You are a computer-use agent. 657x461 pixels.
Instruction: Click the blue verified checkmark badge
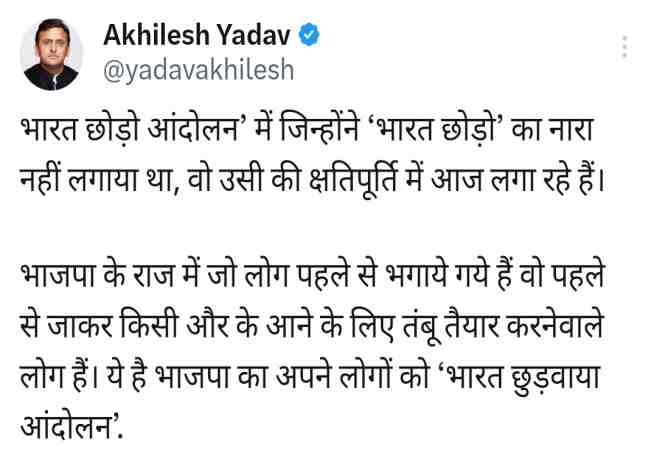[x=309, y=35]
